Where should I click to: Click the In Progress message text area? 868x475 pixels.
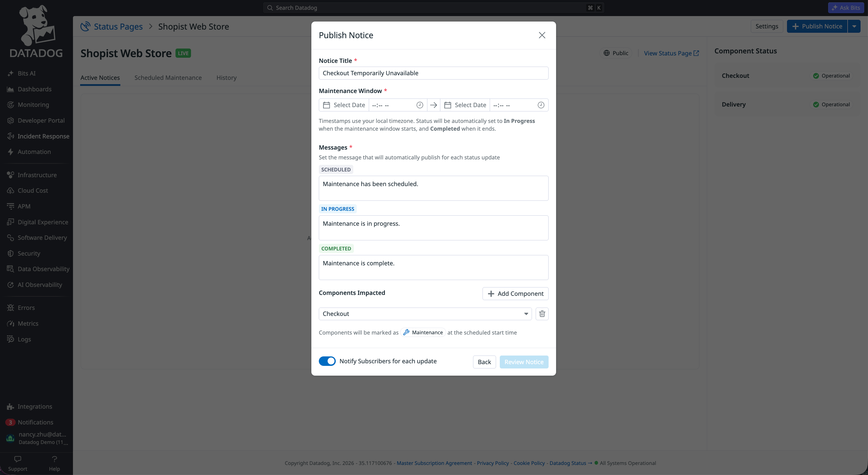click(x=433, y=228)
